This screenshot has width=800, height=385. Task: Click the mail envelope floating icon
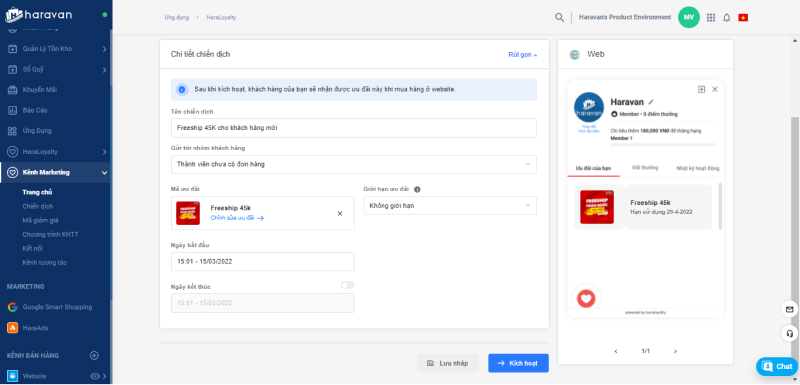789,309
